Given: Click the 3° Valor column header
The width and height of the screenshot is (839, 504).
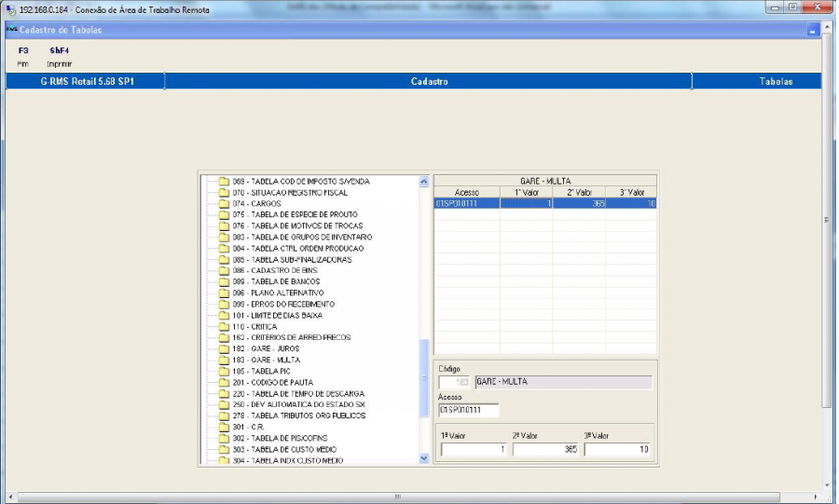Looking at the screenshot, I should pyautogui.click(x=631, y=192).
